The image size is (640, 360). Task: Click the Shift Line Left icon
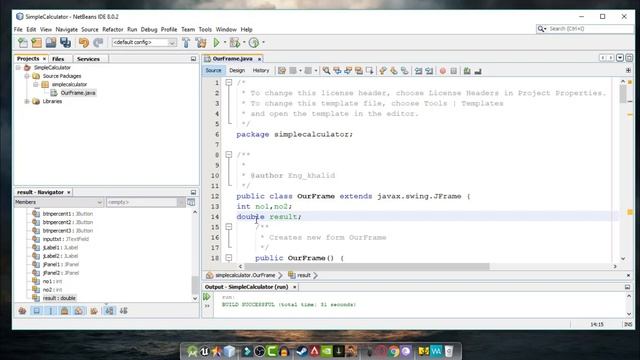[x=418, y=71]
